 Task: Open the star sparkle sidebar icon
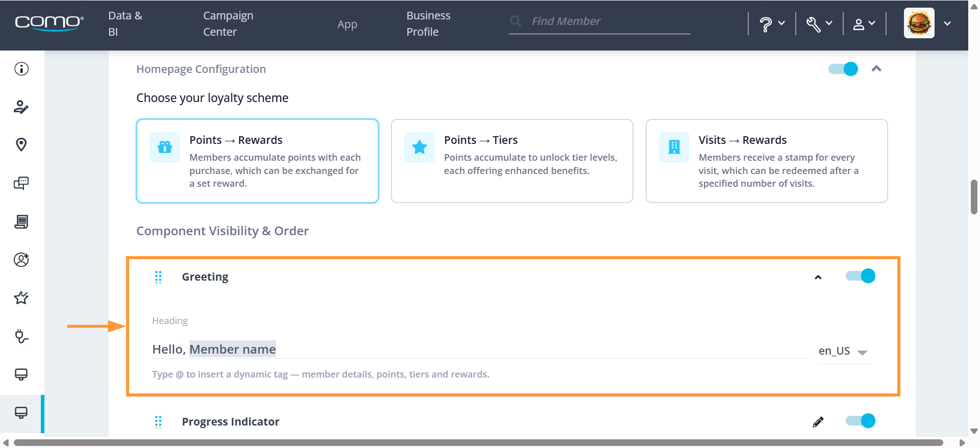[21, 298]
